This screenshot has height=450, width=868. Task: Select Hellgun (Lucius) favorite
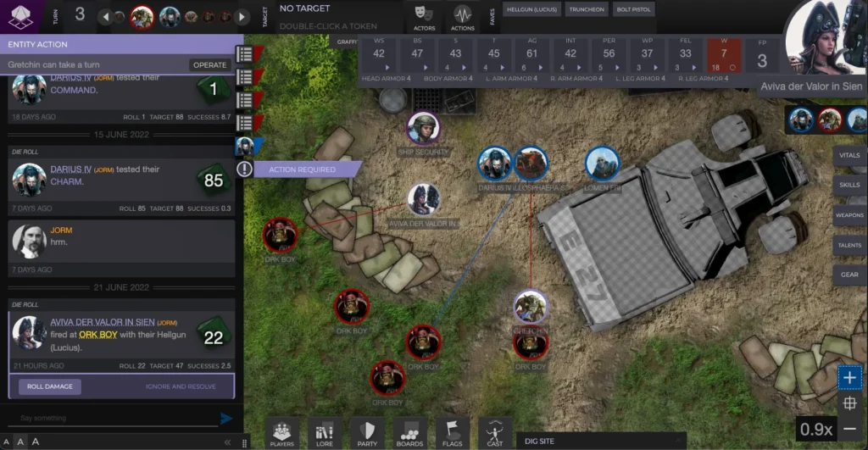[x=532, y=9]
